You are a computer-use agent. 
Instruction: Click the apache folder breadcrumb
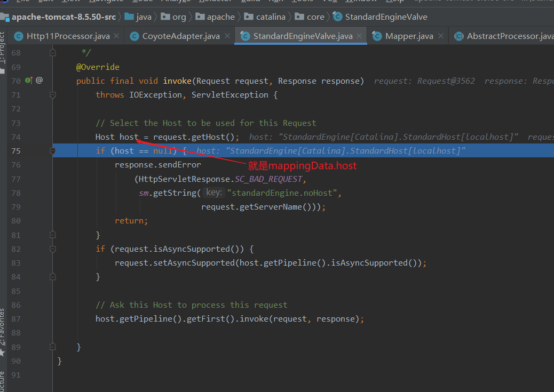point(215,17)
